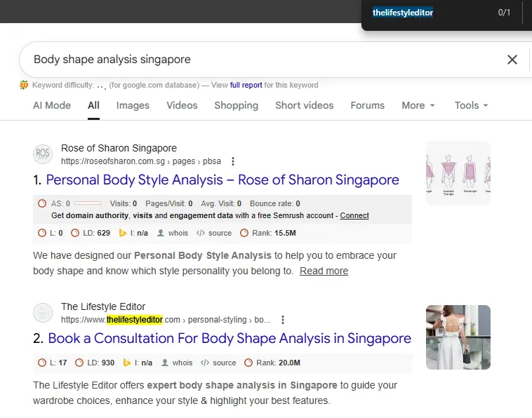Open the body shapes illustration thumbnail
Image resolution: width=532 pixels, height=418 pixels.
click(458, 173)
